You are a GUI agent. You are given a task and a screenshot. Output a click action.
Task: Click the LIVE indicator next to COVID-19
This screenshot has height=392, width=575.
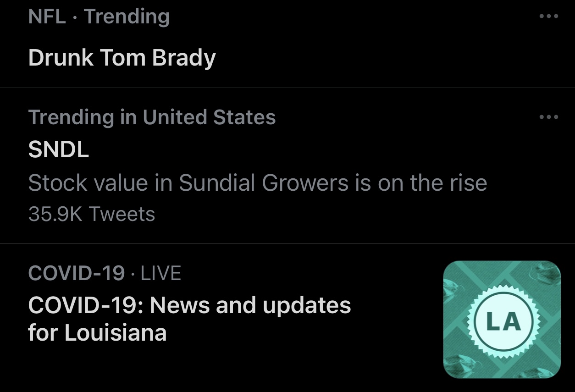[160, 274]
